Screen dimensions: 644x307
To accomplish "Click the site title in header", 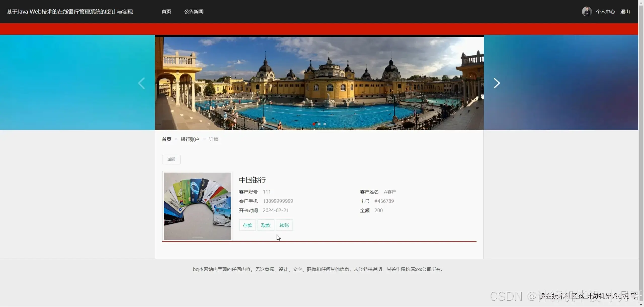I will 69,12.
